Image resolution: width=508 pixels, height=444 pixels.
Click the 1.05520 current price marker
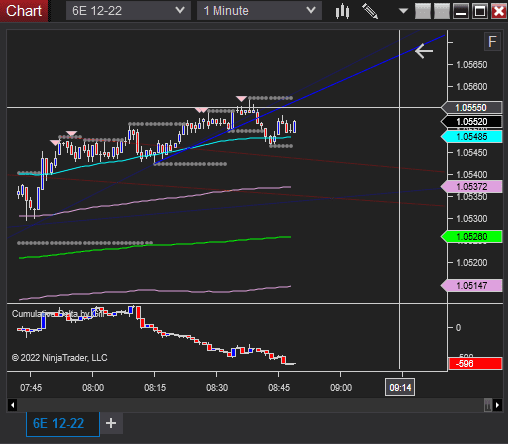pyautogui.click(x=472, y=122)
